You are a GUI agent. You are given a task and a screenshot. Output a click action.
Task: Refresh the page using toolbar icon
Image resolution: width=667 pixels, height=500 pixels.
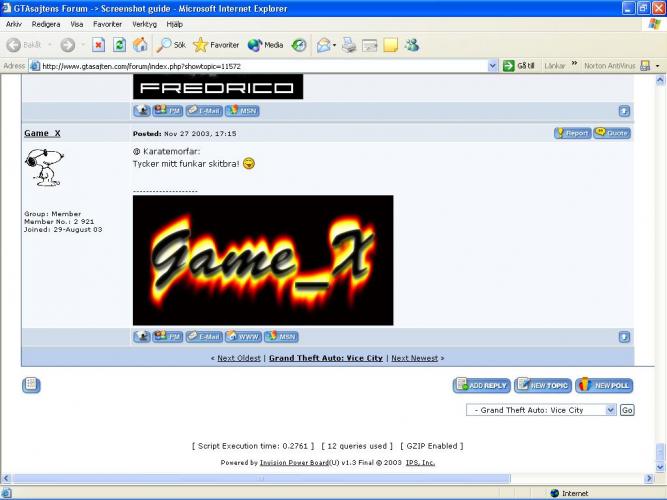[119, 45]
